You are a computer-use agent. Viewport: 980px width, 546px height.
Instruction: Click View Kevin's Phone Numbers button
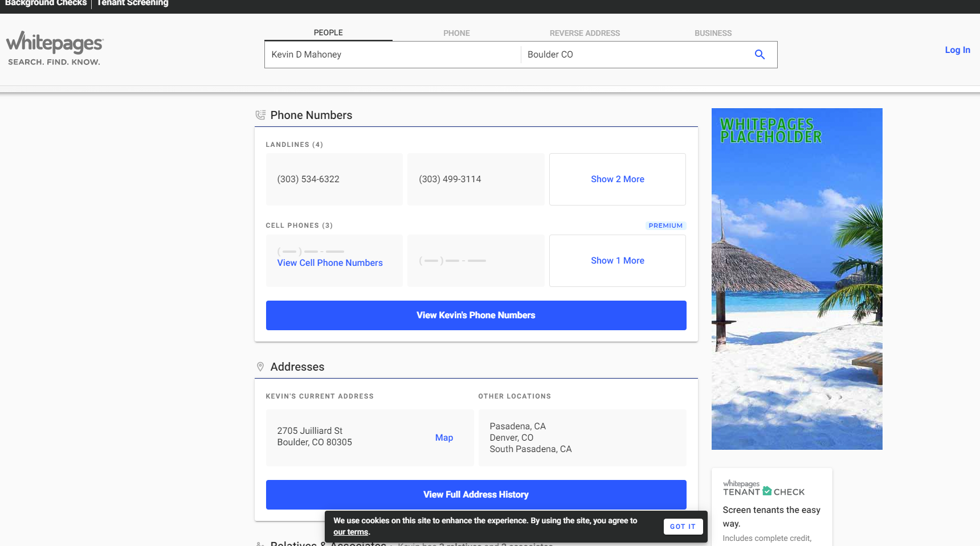[476, 315]
